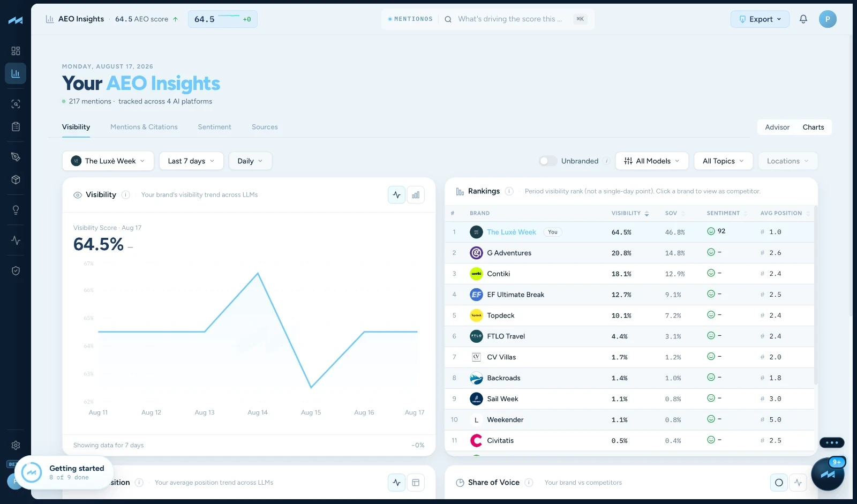Open the All Topics filter dropdown
The width and height of the screenshot is (857, 504).
724,161
